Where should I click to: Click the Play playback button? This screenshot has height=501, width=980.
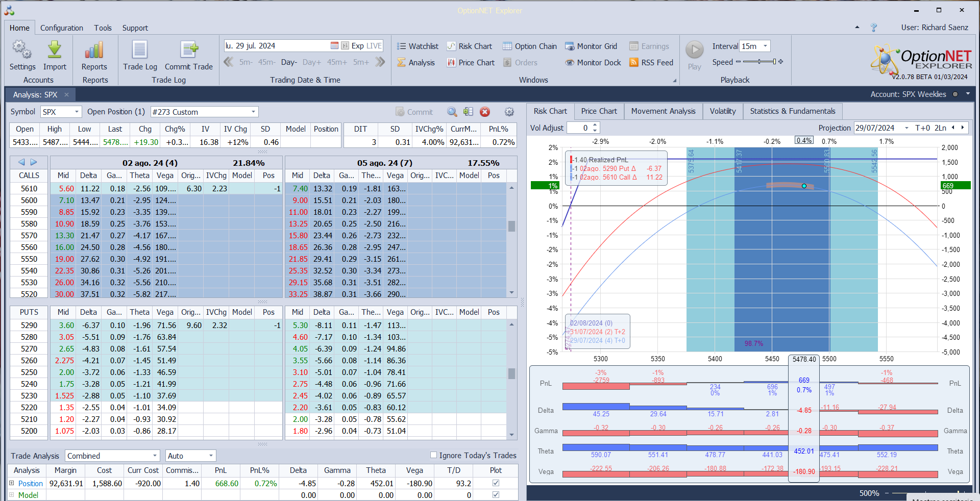coord(695,55)
